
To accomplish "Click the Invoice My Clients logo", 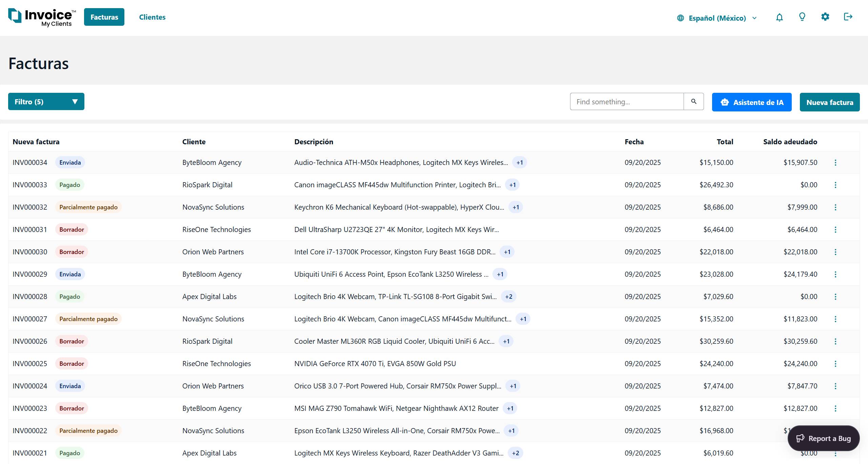I will tap(42, 17).
